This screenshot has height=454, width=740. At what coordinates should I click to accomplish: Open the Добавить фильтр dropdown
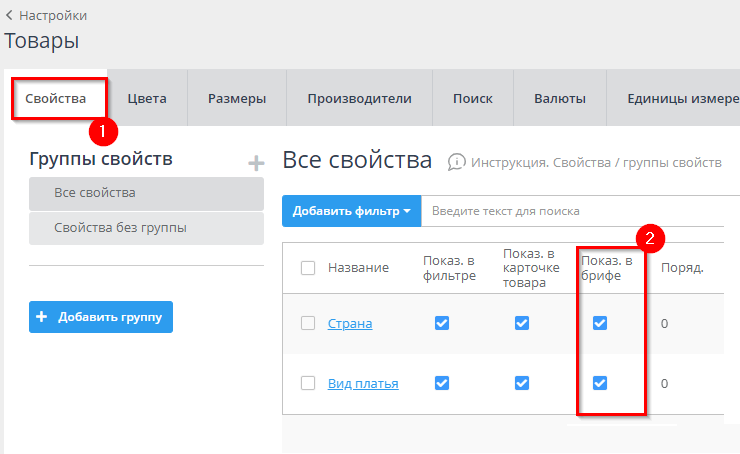(351, 211)
